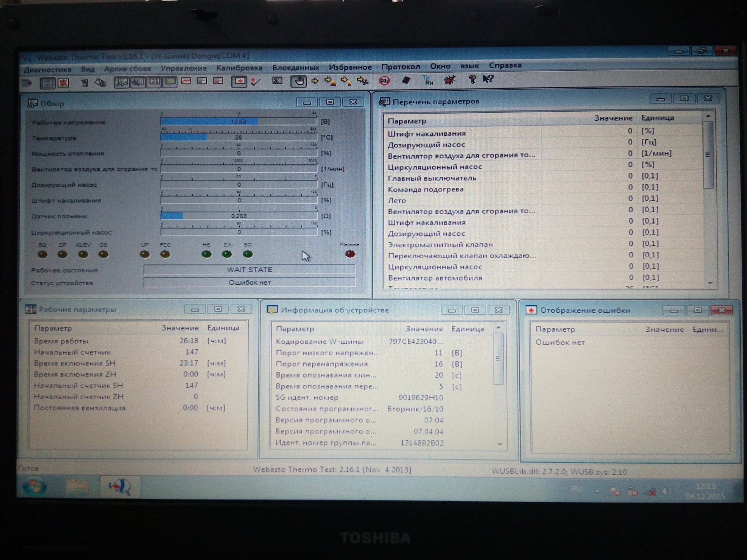
Task: Click the Webasto Thermo Test taskbar icon
Action: 120,487
